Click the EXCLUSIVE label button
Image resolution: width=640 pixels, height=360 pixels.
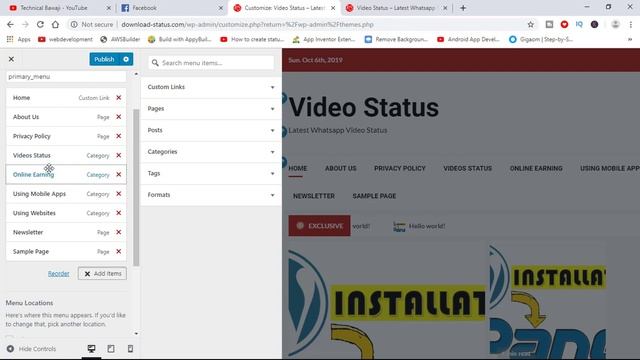tap(319, 225)
